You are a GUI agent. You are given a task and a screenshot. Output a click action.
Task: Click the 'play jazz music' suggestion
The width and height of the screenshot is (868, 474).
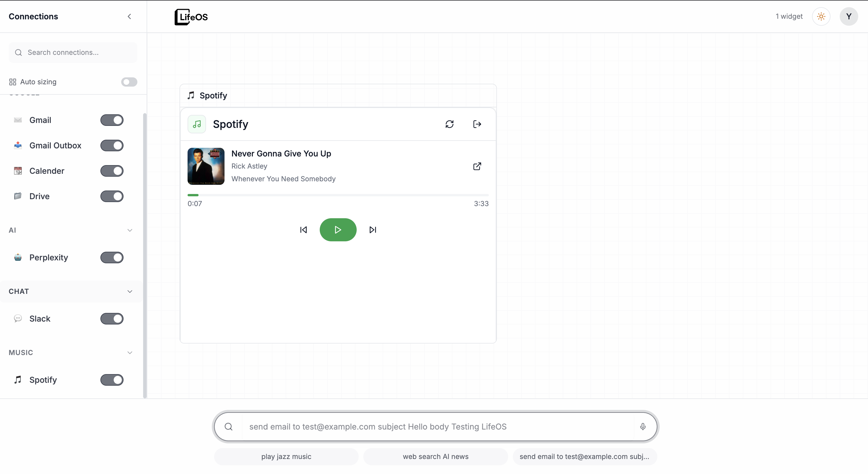pos(286,456)
